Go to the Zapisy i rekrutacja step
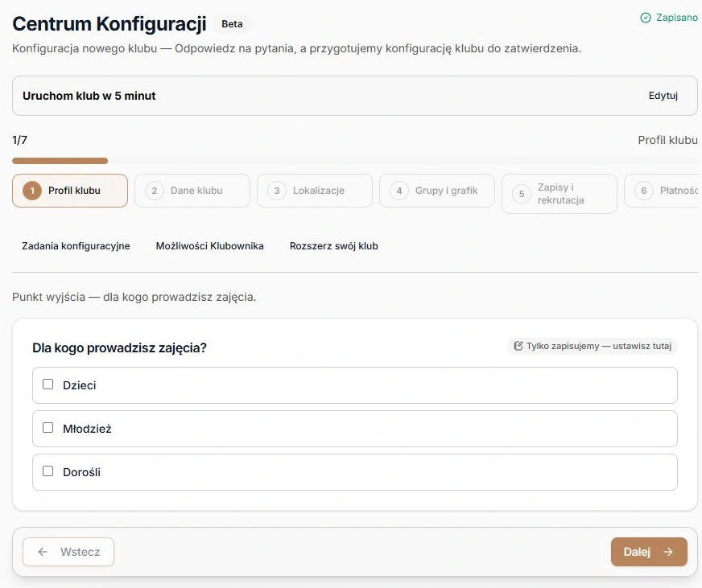Viewport: 702px width, 588px height. click(x=560, y=194)
